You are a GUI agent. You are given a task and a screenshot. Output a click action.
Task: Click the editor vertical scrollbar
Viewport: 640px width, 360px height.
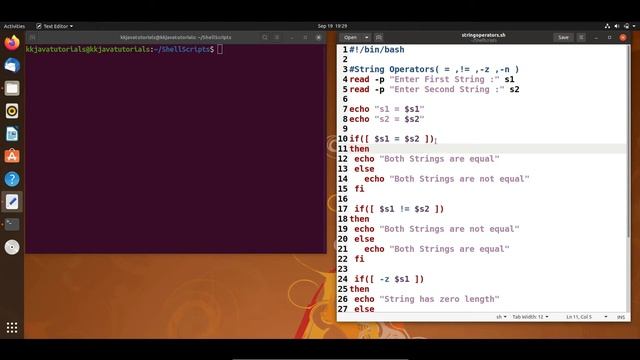tap(629, 141)
